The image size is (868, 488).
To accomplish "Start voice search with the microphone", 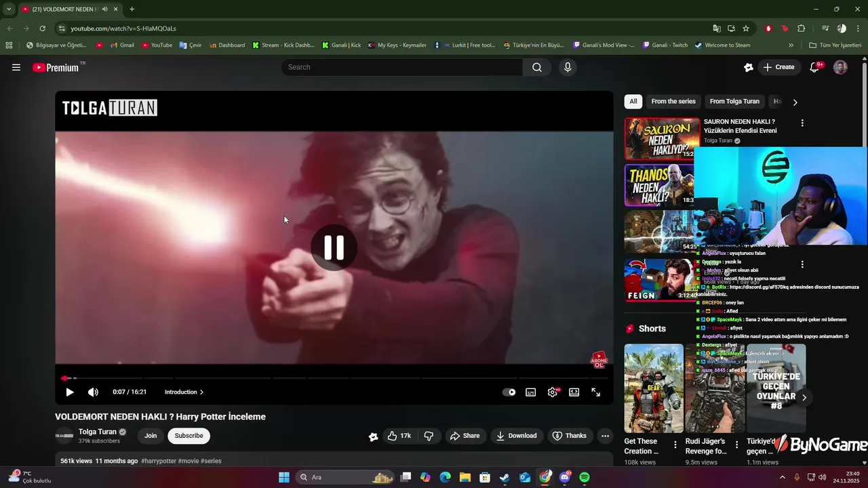I will tap(568, 67).
